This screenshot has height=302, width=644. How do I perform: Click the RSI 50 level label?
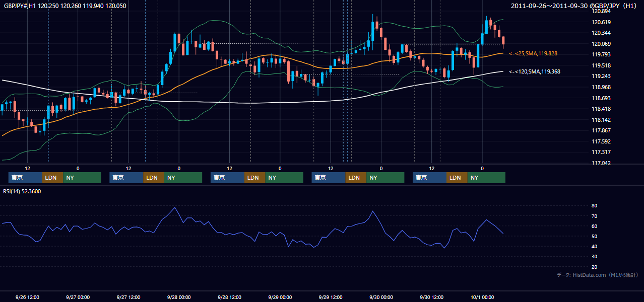click(x=594, y=236)
